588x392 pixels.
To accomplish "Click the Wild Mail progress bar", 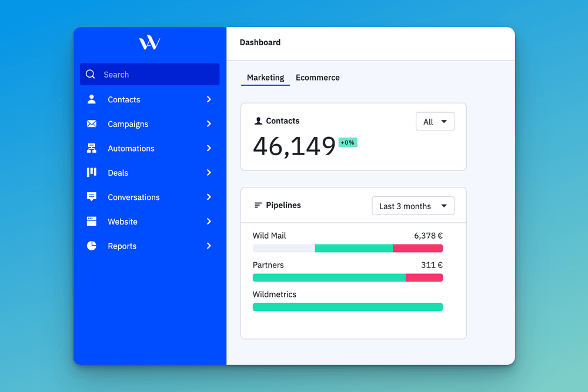I will click(348, 248).
